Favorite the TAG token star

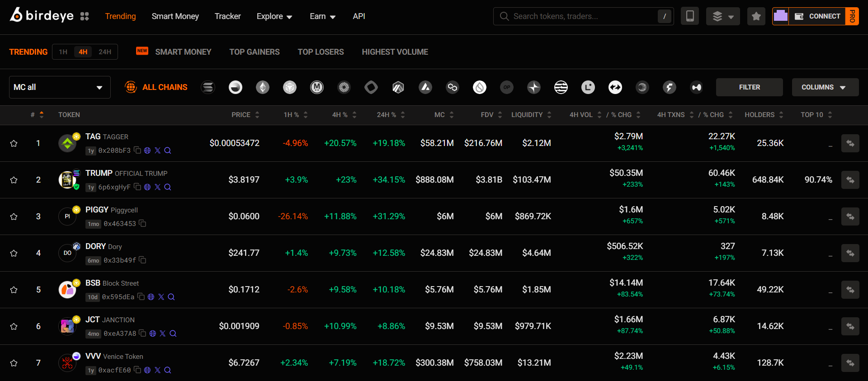14,143
